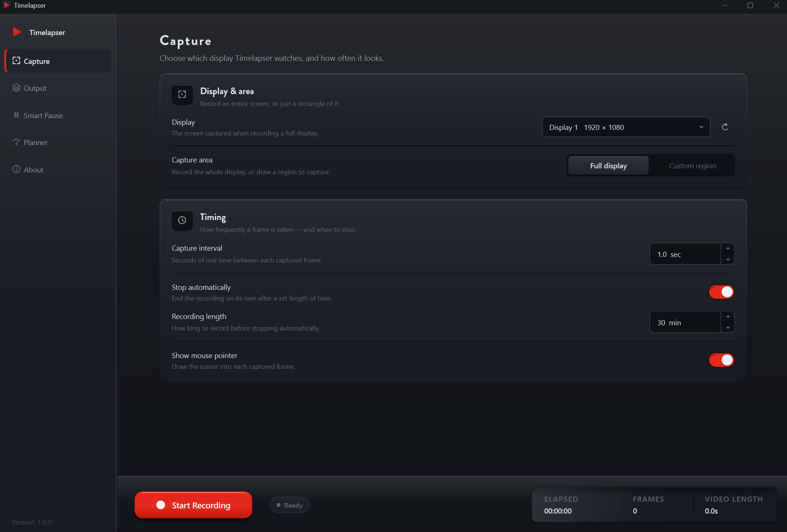Viewport: 787px width, 532px height.
Task: Click the Video Length 0.0s readout
Action: pos(711,511)
